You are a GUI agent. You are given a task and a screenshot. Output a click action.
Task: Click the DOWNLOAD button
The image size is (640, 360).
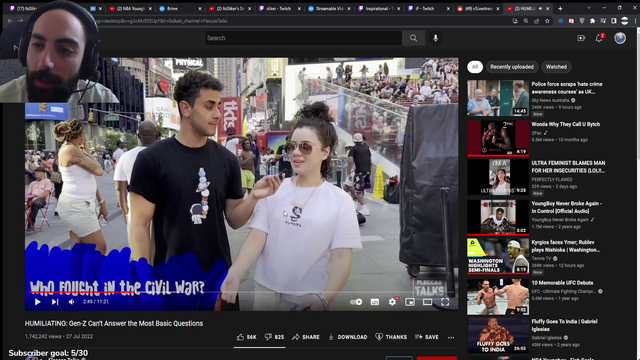pyautogui.click(x=348, y=337)
